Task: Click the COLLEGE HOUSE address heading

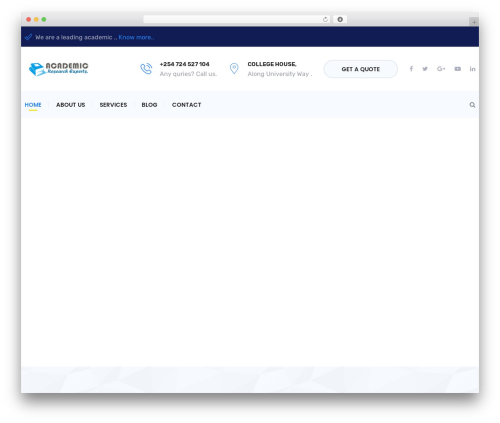Action: tap(272, 64)
